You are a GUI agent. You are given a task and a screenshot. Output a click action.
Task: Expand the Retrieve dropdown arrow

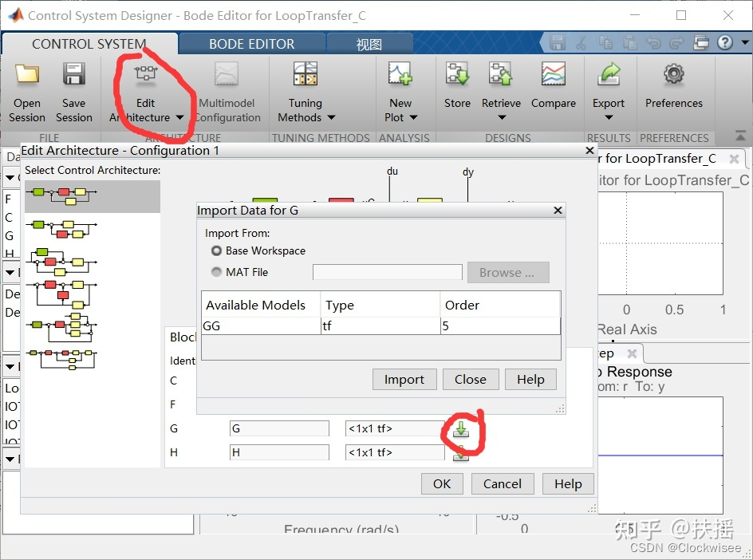click(x=502, y=117)
